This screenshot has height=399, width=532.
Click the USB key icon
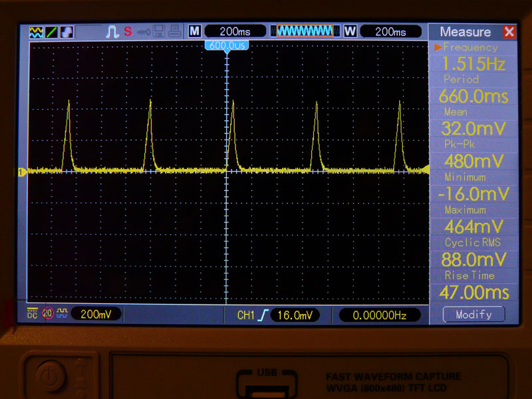[143, 31]
